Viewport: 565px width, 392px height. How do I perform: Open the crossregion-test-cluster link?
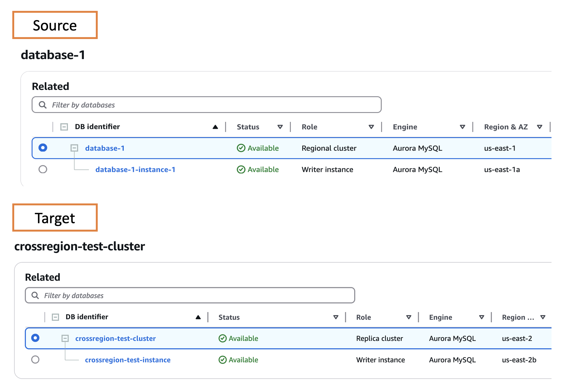tap(115, 339)
